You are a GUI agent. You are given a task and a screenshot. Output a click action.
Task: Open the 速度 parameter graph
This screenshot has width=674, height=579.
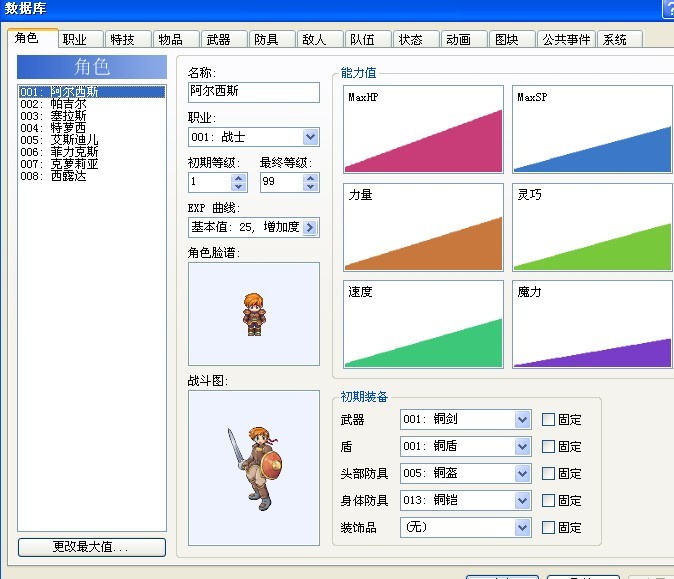[x=423, y=324]
